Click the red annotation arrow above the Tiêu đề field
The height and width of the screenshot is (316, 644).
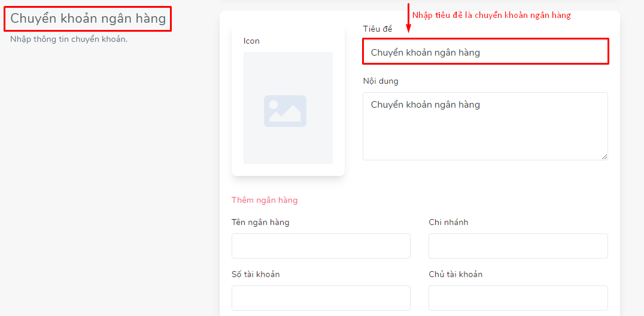pos(408,18)
